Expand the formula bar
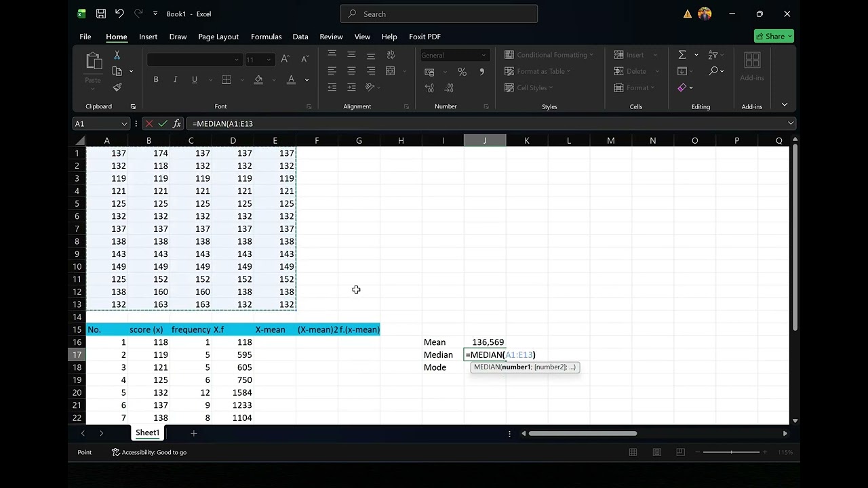The width and height of the screenshot is (868, 488). (x=791, y=123)
